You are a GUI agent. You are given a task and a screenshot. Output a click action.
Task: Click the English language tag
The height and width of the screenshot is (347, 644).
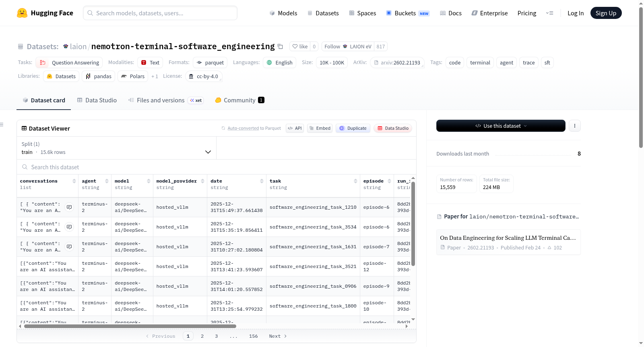280,62
